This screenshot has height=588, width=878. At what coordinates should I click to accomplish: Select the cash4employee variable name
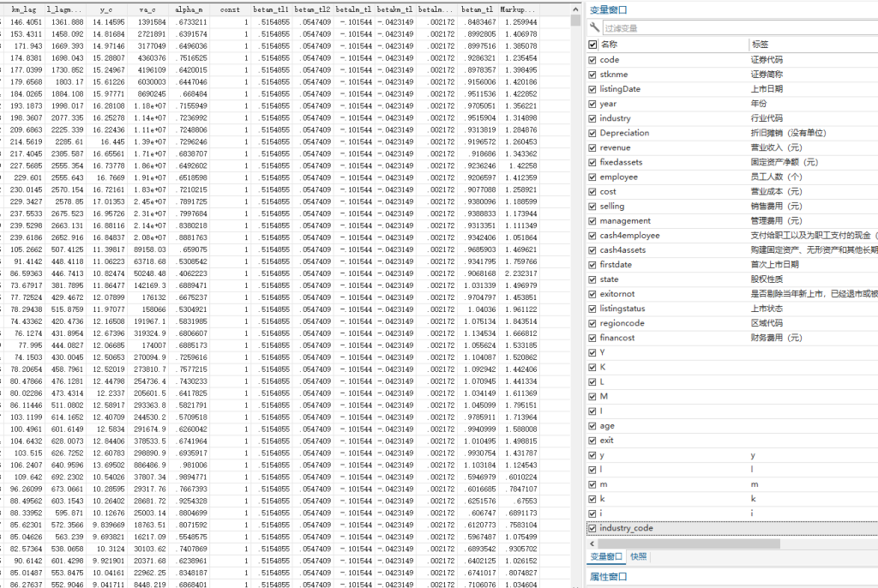(x=629, y=235)
